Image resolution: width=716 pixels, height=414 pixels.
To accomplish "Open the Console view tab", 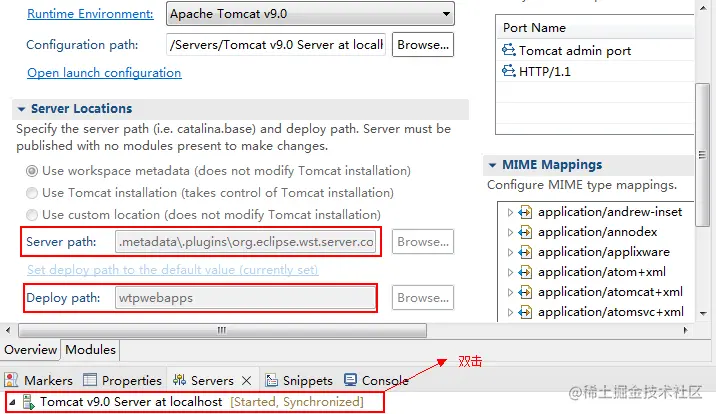I will pyautogui.click(x=376, y=380).
